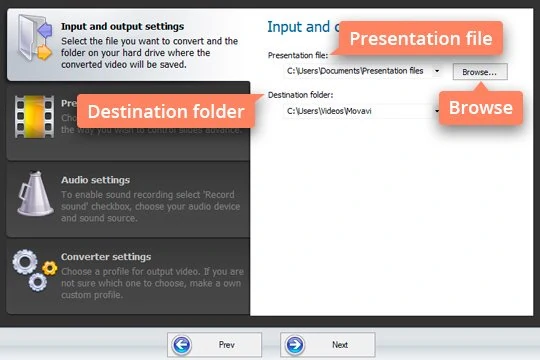Go to the Next step

coord(328,344)
